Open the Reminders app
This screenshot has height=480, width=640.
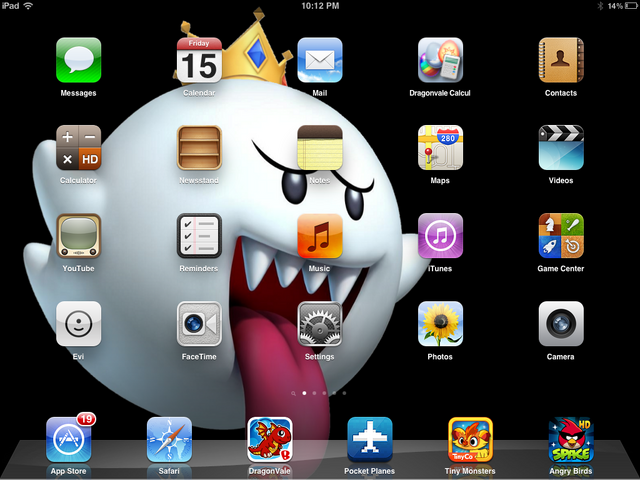tap(199, 236)
